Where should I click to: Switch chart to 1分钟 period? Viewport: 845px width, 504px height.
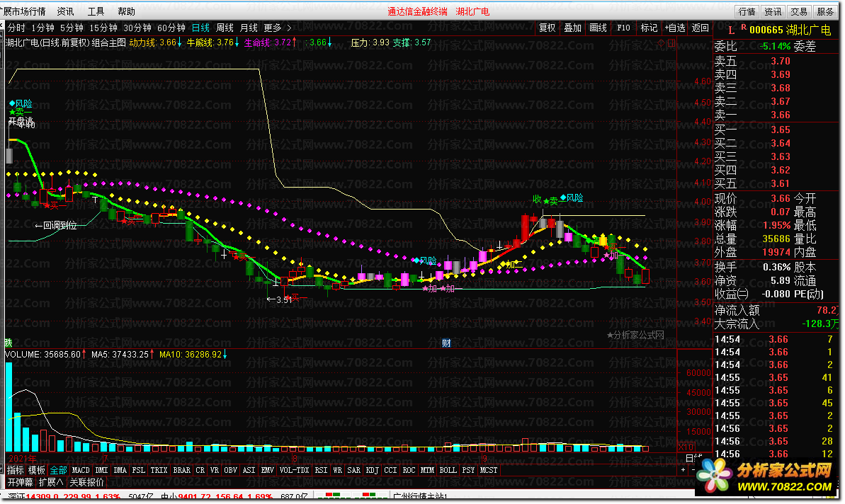point(42,28)
